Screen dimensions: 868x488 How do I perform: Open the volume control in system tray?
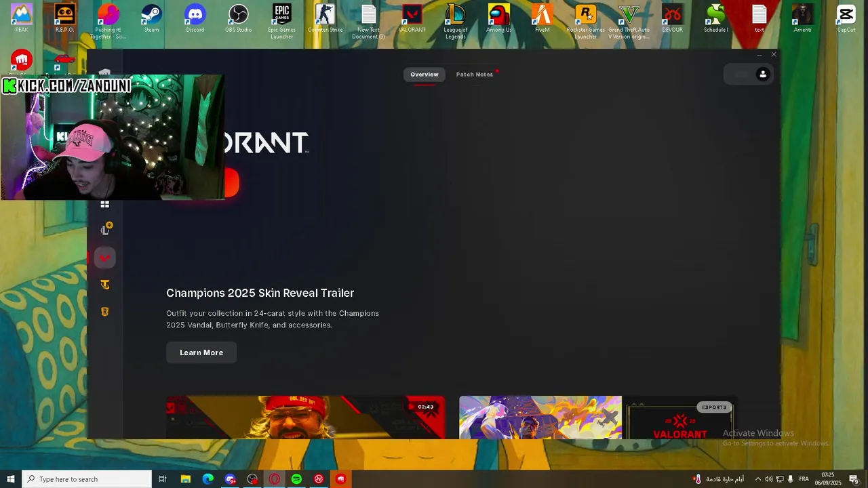point(768,479)
